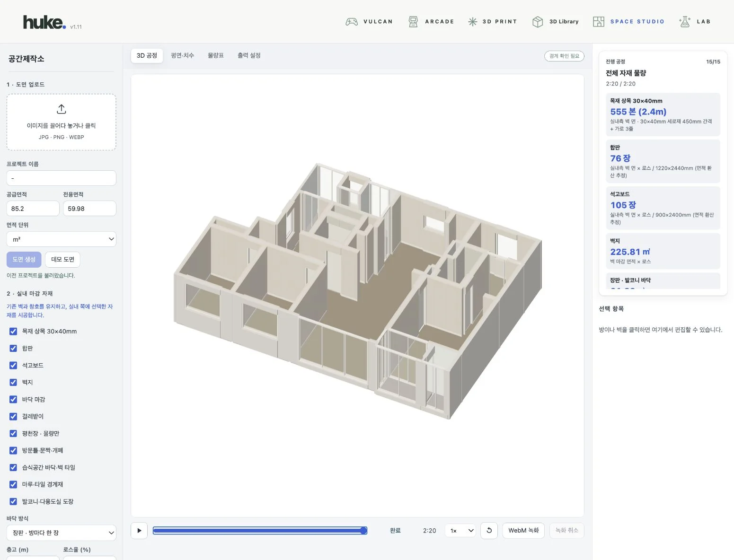
Task: Open the 면적 단위 m² dropdown
Action: (x=62, y=239)
